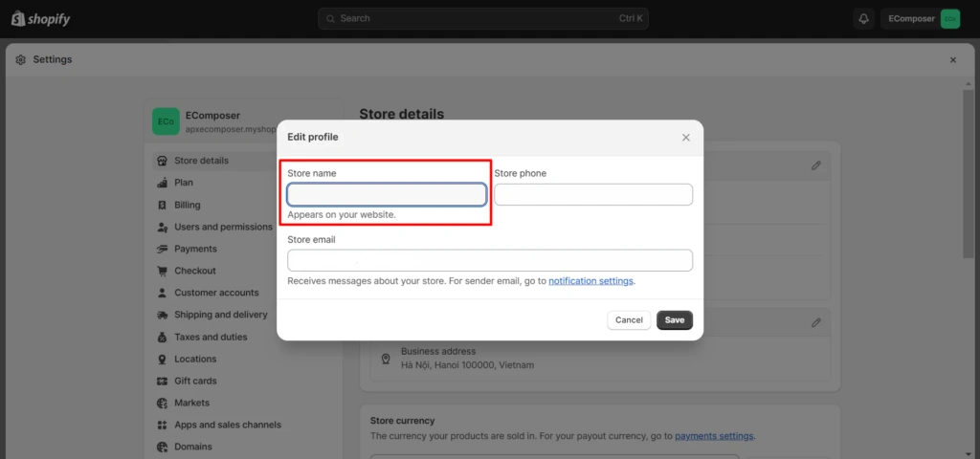Open the EComposer account menu
This screenshot has width=980, height=459.
tap(920, 18)
